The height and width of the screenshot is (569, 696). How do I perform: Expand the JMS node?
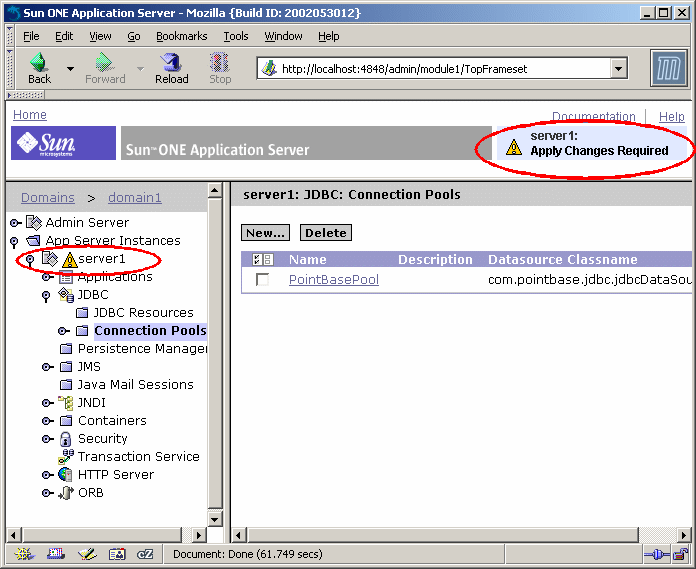(x=48, y=367)
